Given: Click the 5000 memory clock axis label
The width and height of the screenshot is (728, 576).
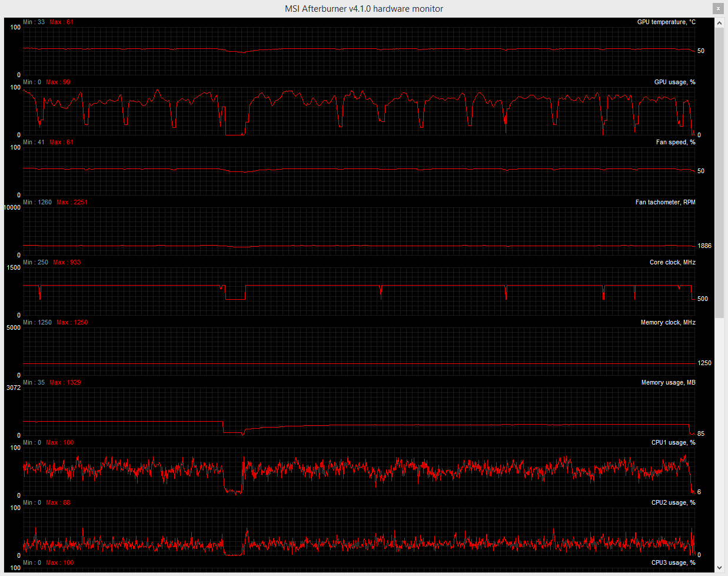Looking at the screenshot, I should click(13, 327).
